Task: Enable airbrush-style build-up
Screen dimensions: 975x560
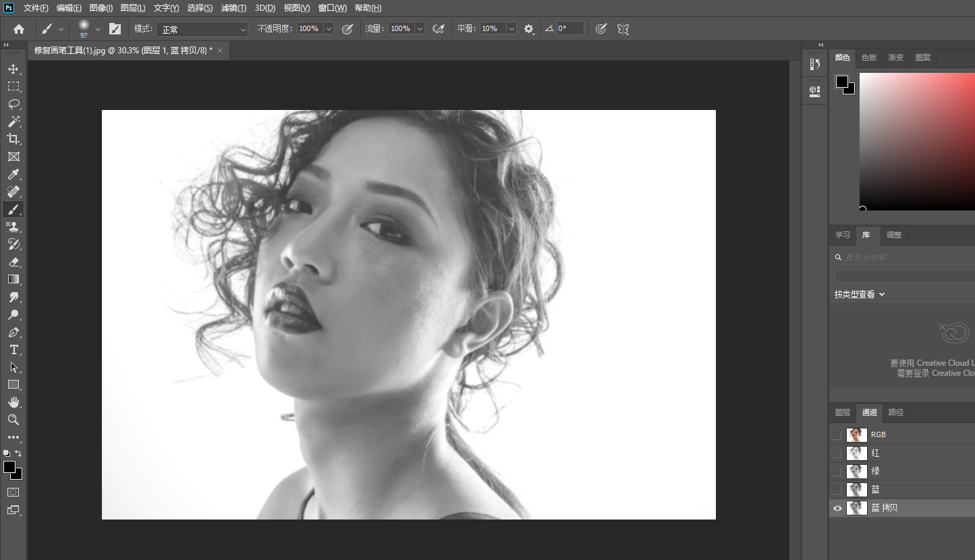Action: [x=439, y=29]
